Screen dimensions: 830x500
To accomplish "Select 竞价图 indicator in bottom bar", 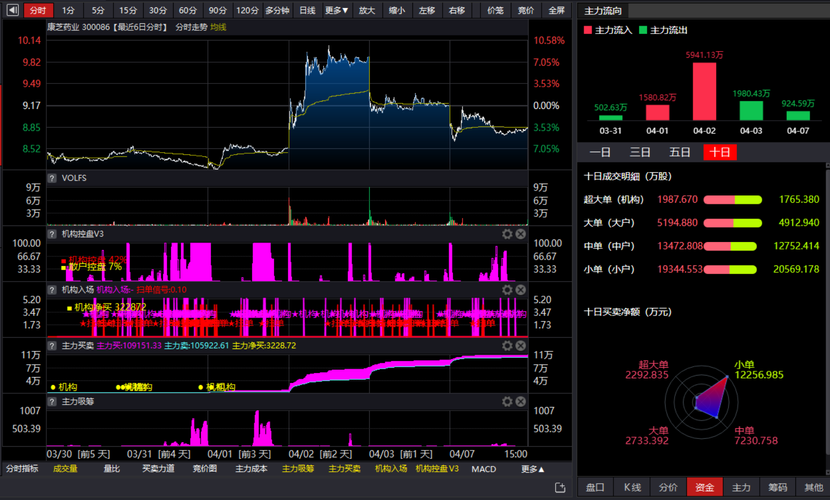I will point(205,469).
